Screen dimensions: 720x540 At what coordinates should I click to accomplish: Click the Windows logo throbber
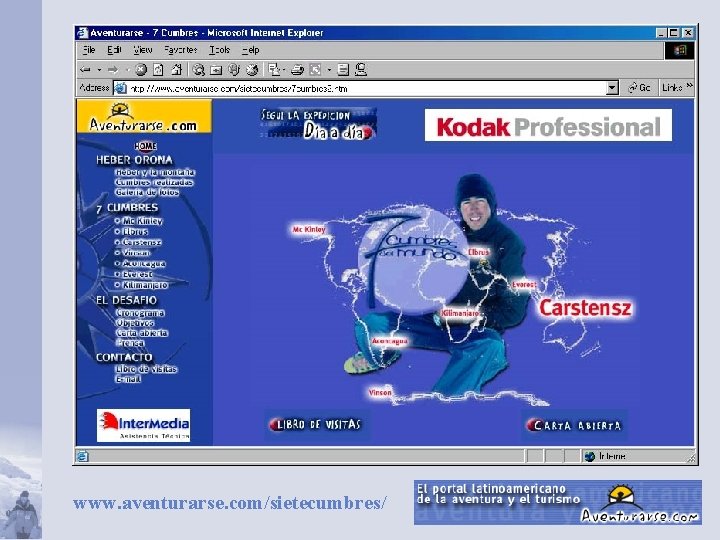[680, 50]
